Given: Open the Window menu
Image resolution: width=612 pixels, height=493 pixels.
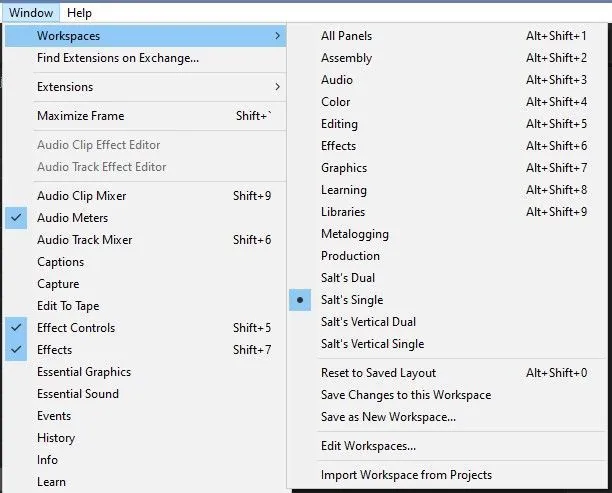Looking at the screenshot, I should [29, 12].
